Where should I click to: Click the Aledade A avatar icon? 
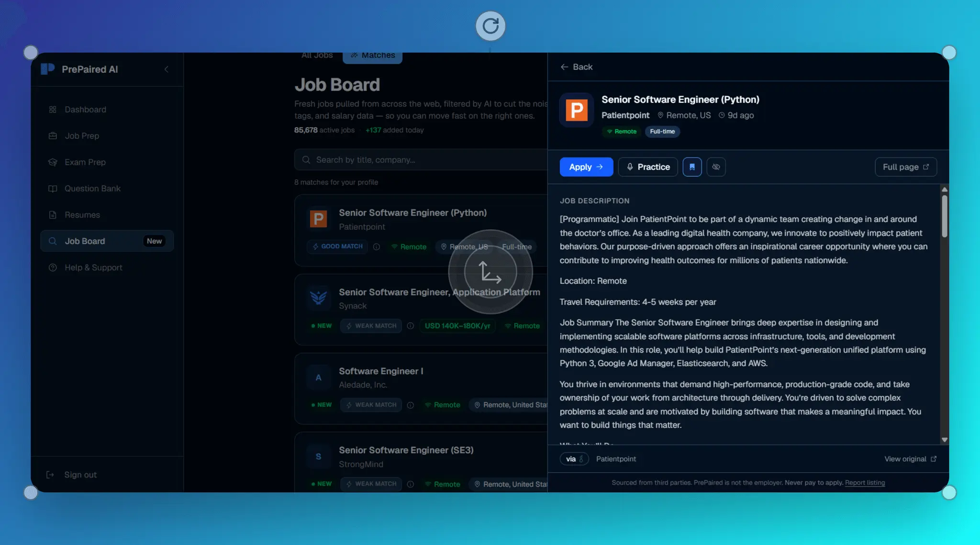click(x=318, y=378)
